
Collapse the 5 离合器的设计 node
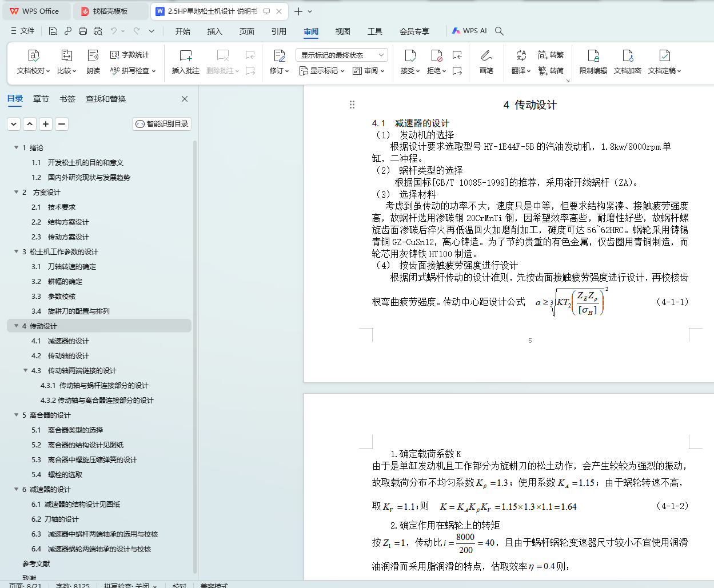pyautogui.click(x=17, y=415)
